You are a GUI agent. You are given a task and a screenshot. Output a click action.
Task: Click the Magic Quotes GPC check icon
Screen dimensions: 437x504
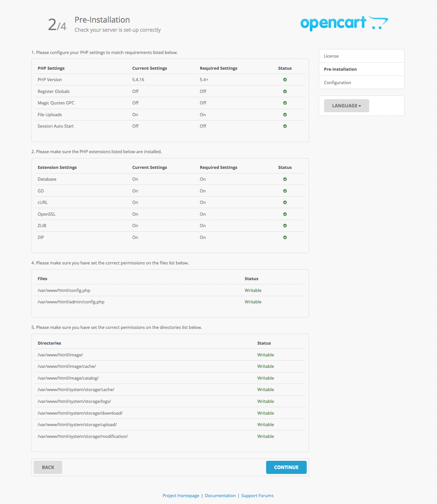(285, 103)
